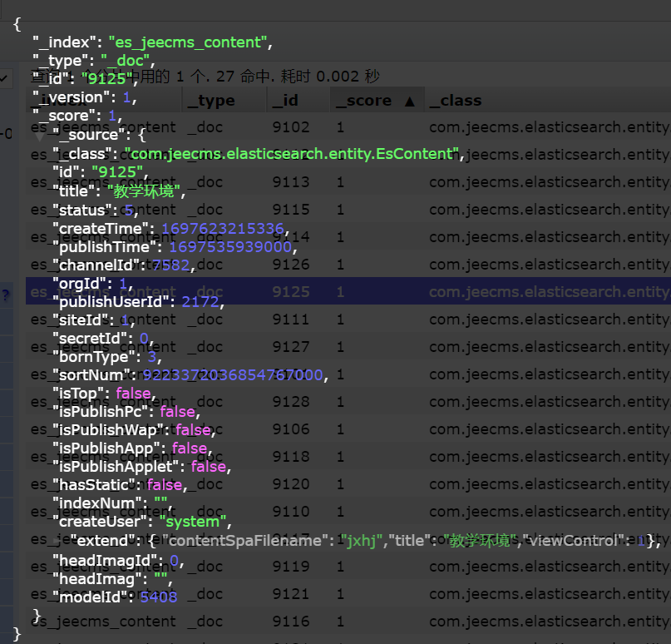Open the result row with id 9102
This screenshot has height=644, width=671.
click(x=290, y=127)
